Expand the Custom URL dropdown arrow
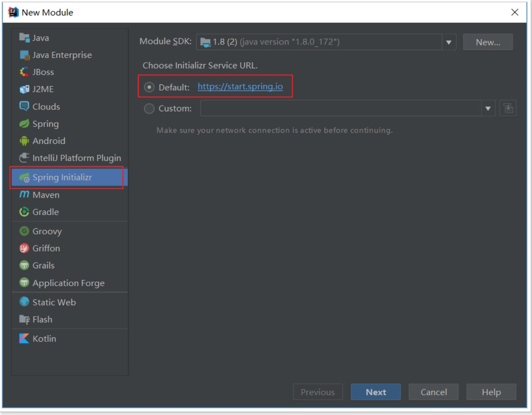Screen dimensions: 532x415 pos(488,108)
